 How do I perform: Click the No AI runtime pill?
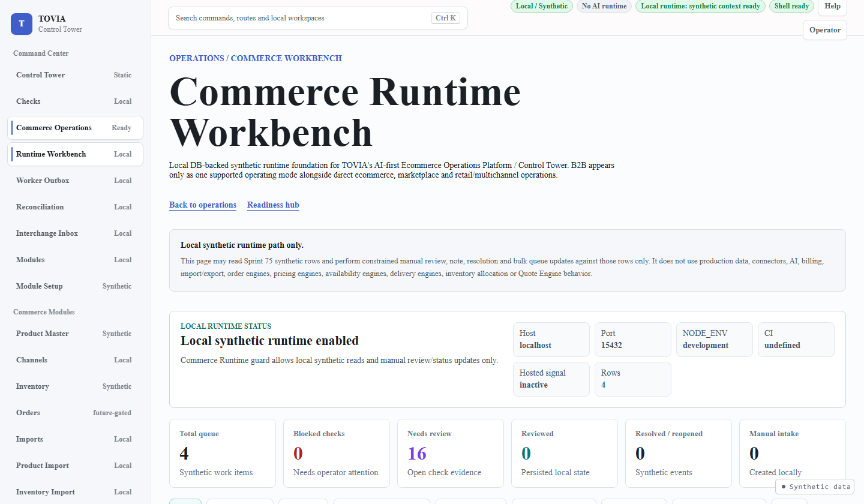[604, 6]
